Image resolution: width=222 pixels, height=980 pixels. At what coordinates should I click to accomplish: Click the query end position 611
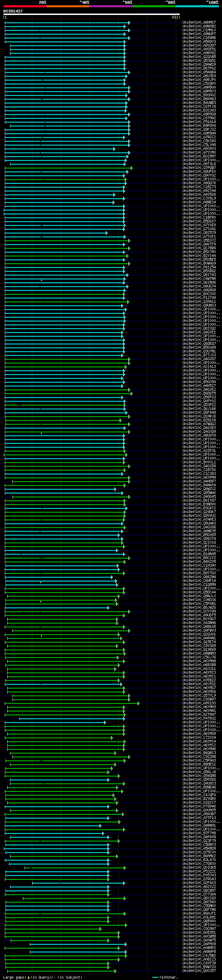(x=175, y=17)
